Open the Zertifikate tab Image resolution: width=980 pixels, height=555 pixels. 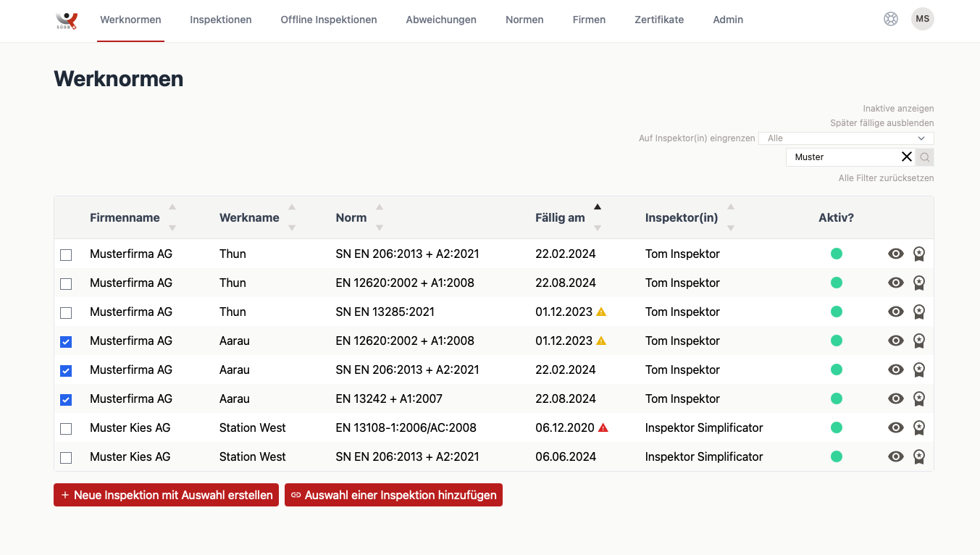click(x=659, y=20)
